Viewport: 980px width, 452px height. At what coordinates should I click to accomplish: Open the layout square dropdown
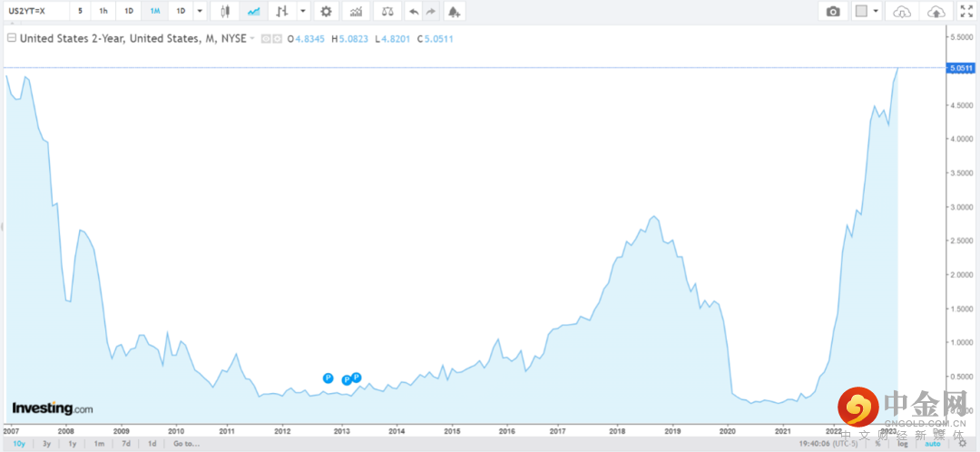point(867,11)
